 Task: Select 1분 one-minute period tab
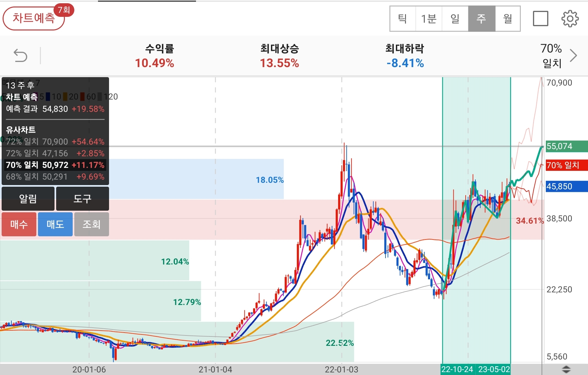click(429, 19)
